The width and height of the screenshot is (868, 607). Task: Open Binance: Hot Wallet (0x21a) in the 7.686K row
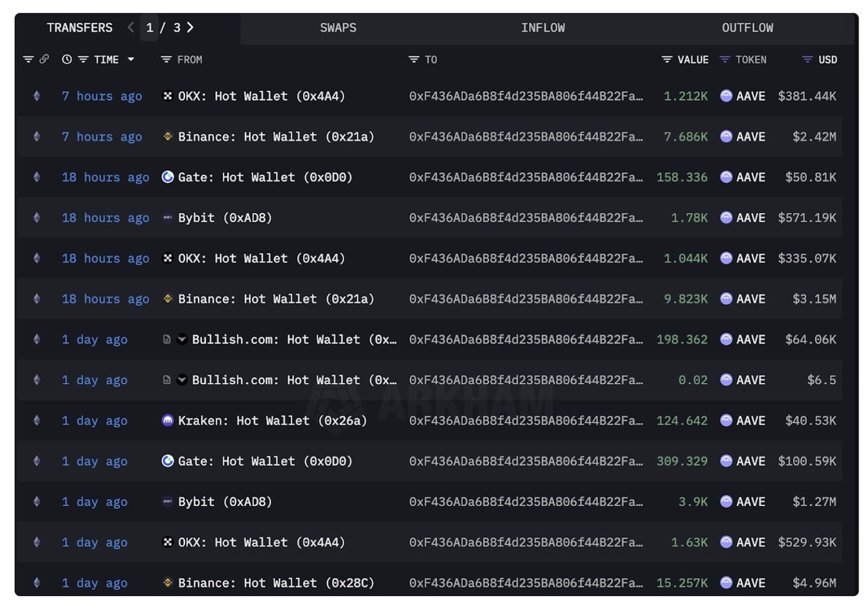tap(276, 136)
